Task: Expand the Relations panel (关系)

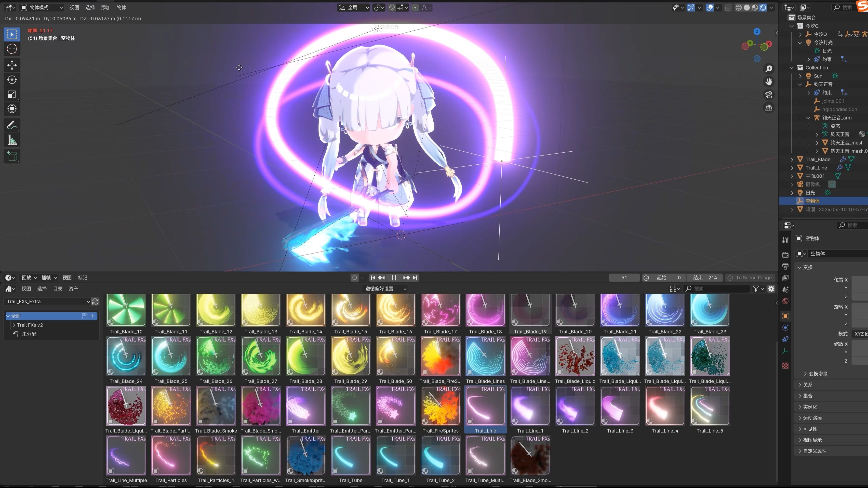Action: click(x=807, y=385)
